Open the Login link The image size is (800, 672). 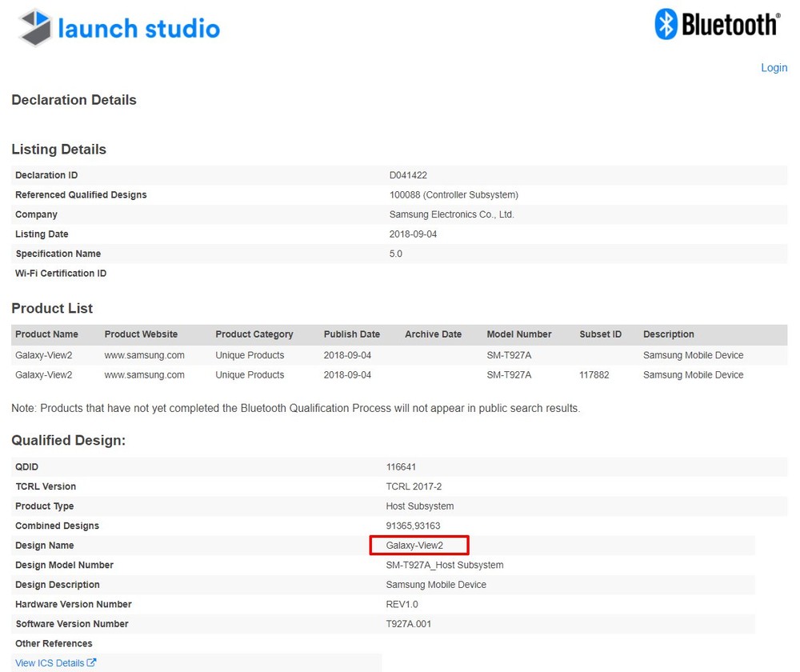[x=774, y=68]
